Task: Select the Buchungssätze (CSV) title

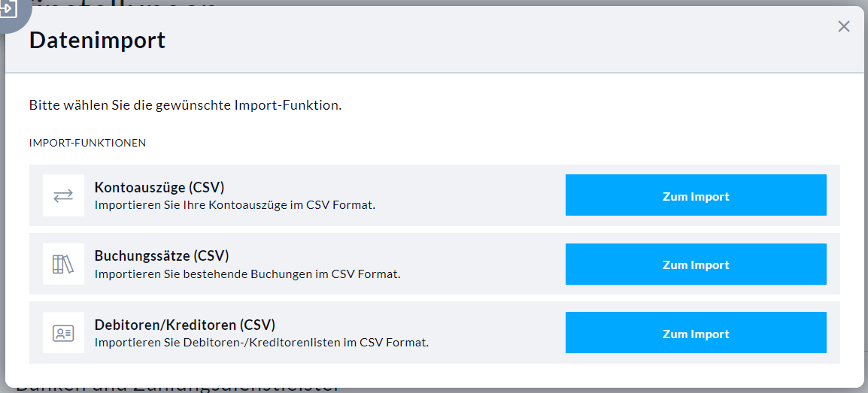Action: 162,256
